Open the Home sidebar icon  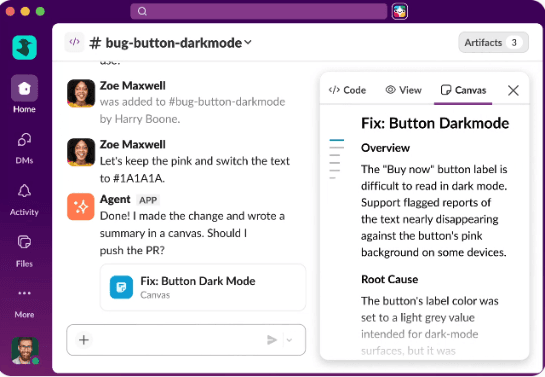24,88
